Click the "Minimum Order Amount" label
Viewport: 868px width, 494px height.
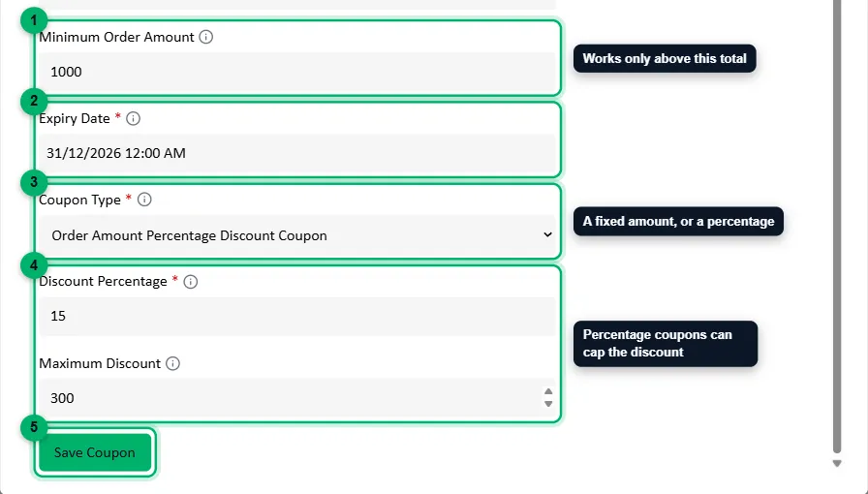[117, 37]
